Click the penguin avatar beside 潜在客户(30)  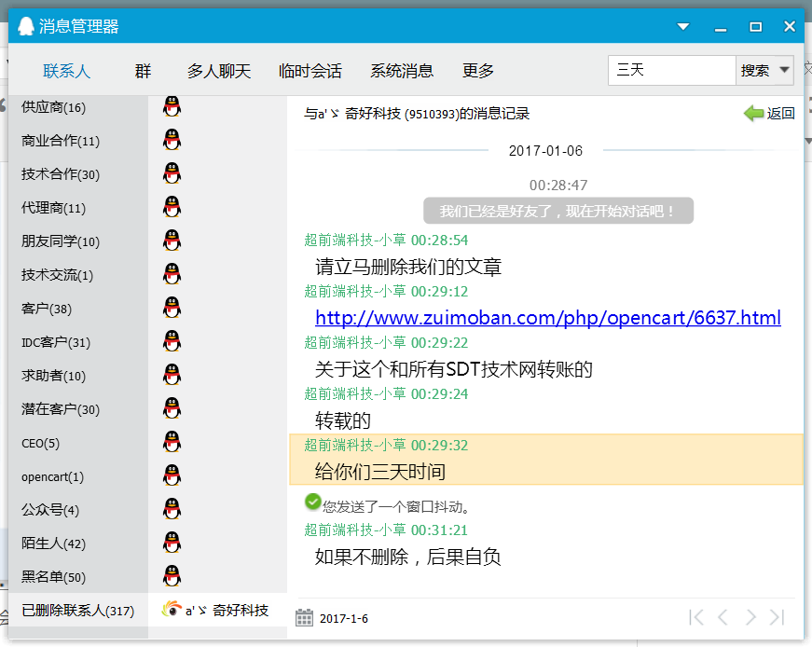172,408
